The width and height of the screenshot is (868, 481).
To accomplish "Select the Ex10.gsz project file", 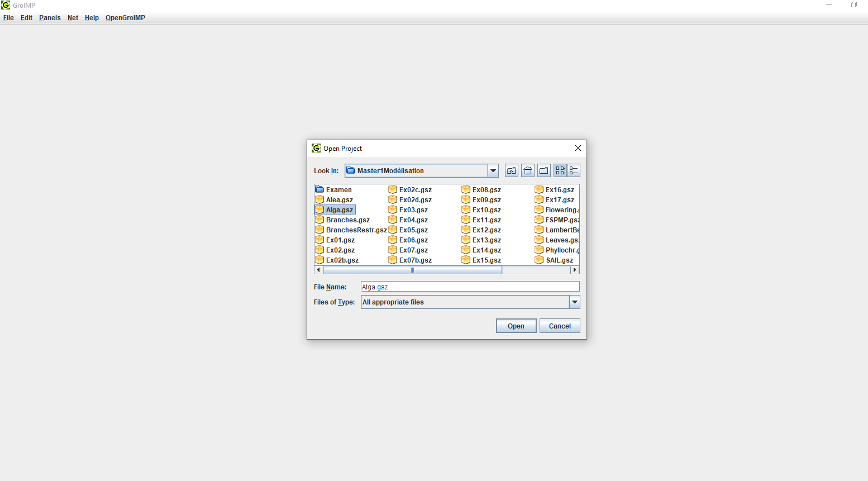I will click(486, 210).
